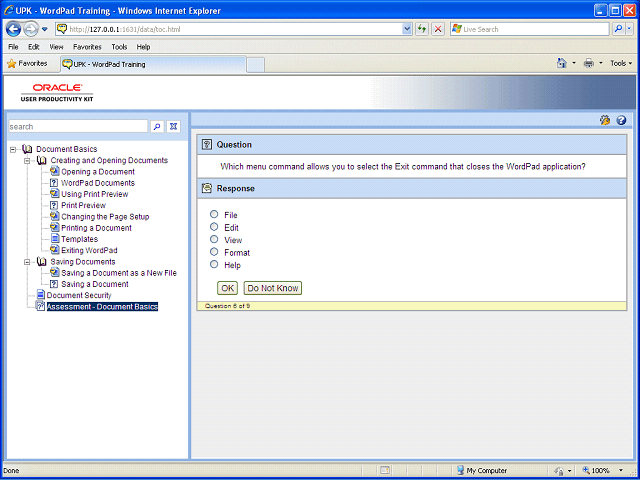Select the Format radio button
Image resolution: width=640 pixels, height=480 pixels.
coord(214,252)
